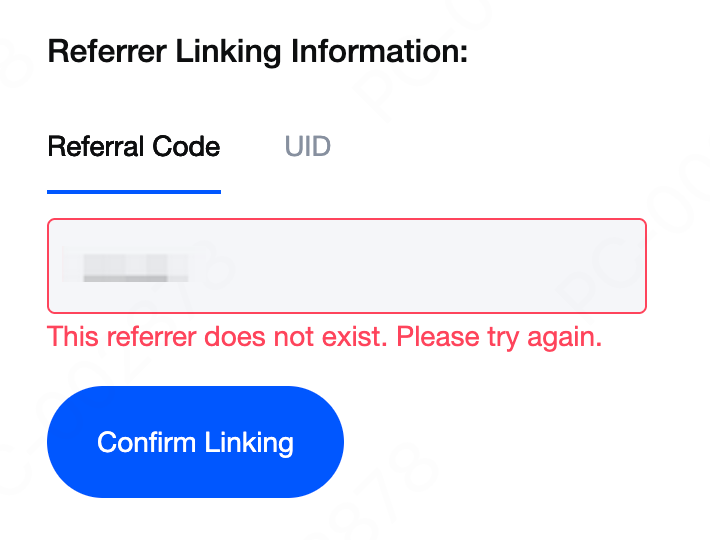Click the Confirm Linking button

point(195,442)
